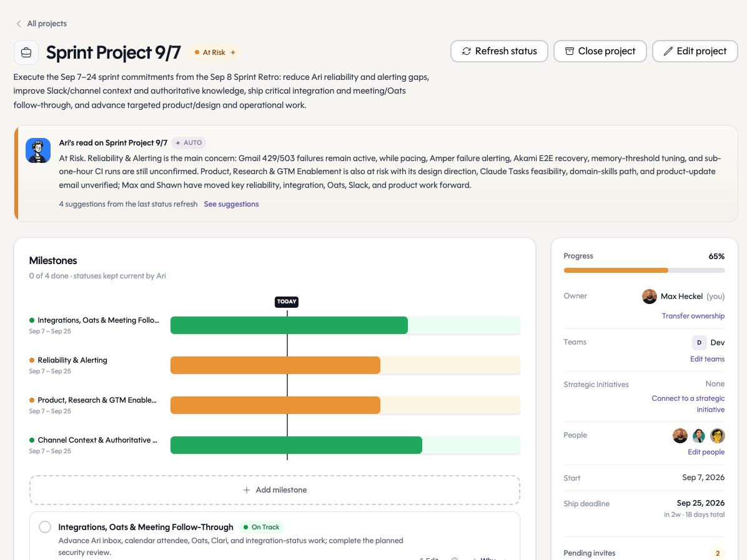Click the Refresh status button
The width and height of the screenshot is (747, 560).
click(x=499, y=51)
